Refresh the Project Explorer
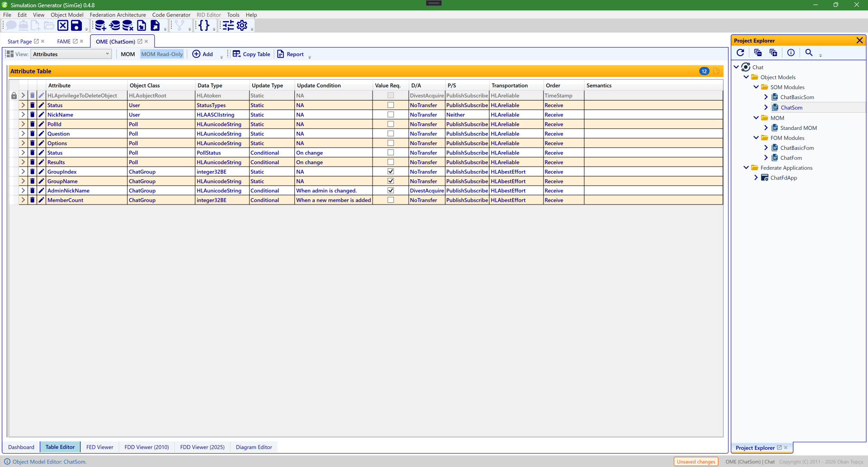Viewport: 868px width, 467px height. [740, 52]
